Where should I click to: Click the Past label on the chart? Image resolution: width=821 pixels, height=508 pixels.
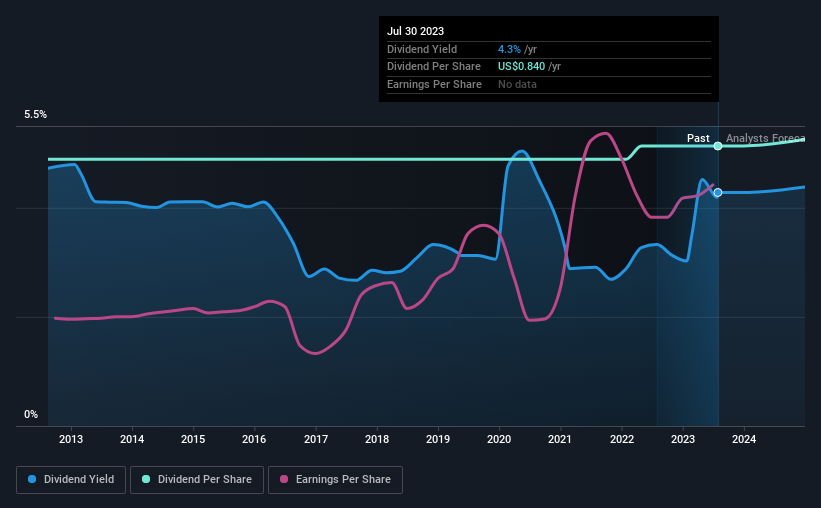tap(698, 138)
